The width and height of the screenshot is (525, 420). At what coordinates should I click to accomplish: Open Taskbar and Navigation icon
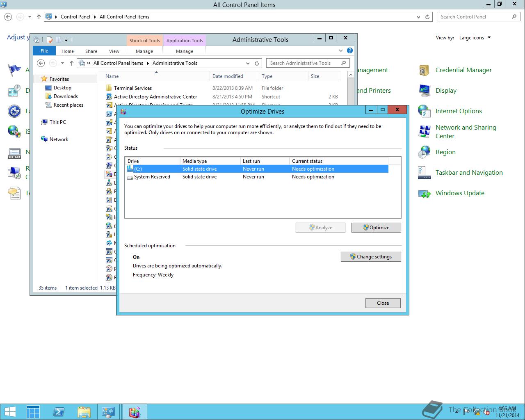(x=424, y=173)
